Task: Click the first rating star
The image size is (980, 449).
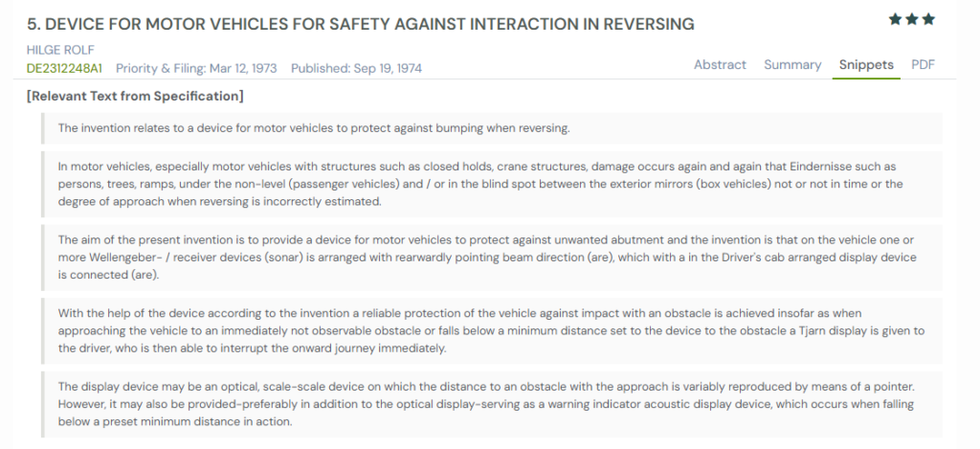Action: tap(895, 19)
